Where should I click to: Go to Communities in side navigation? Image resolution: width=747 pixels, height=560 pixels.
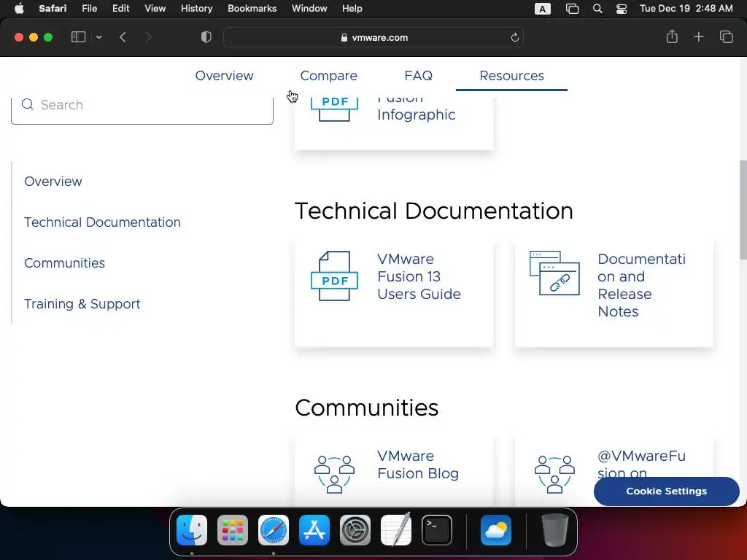(64, 262)
